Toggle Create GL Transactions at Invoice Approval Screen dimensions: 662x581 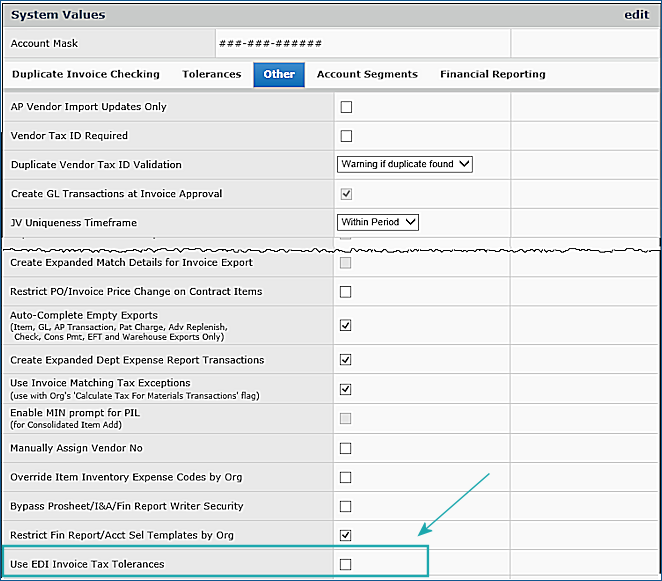point(346,194)
